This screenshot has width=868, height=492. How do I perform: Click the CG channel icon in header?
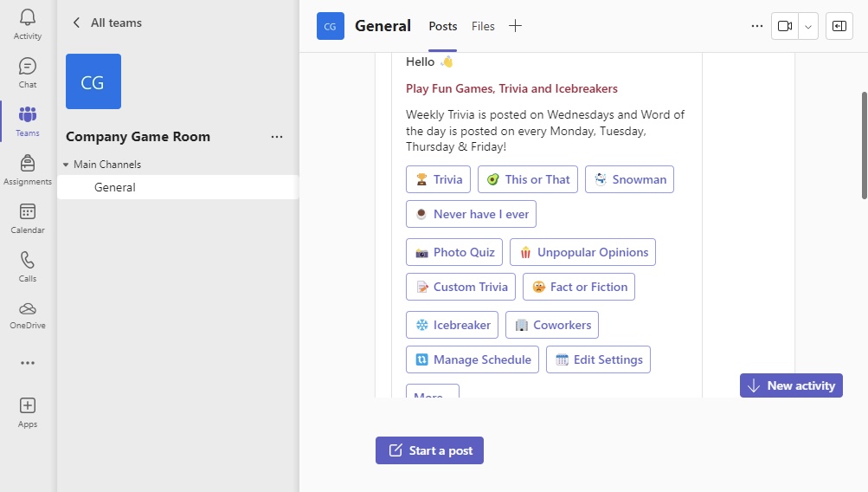[330, 26]
